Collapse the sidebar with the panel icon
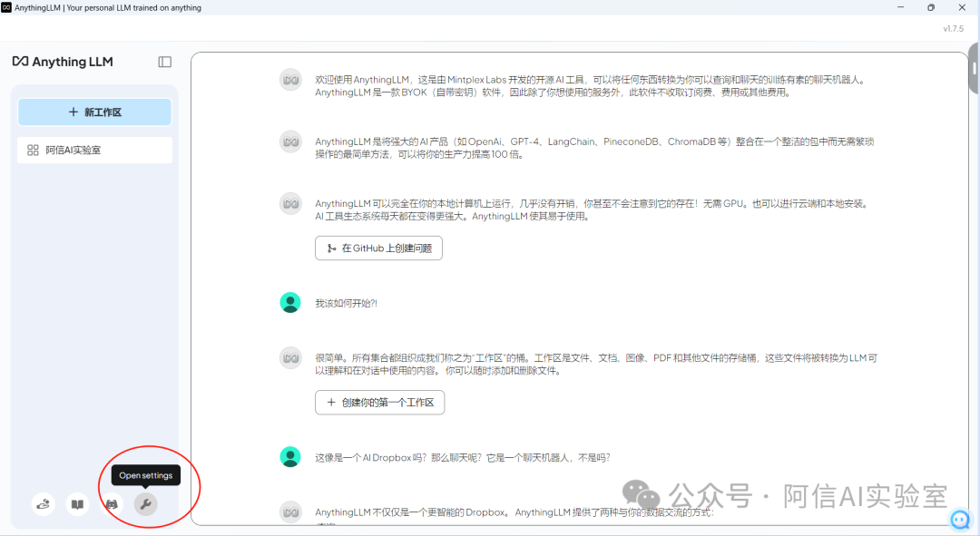This screenshot has width=980, height=536. [x=165, y=62]
